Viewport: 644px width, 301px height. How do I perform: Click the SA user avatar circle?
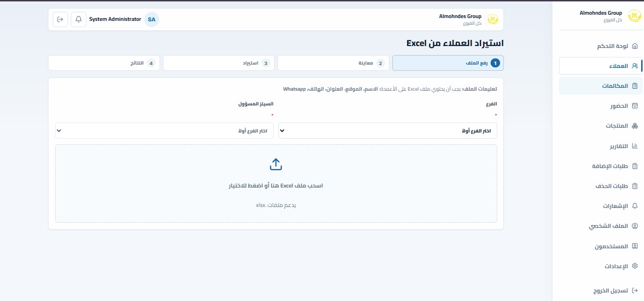[152, 19]
